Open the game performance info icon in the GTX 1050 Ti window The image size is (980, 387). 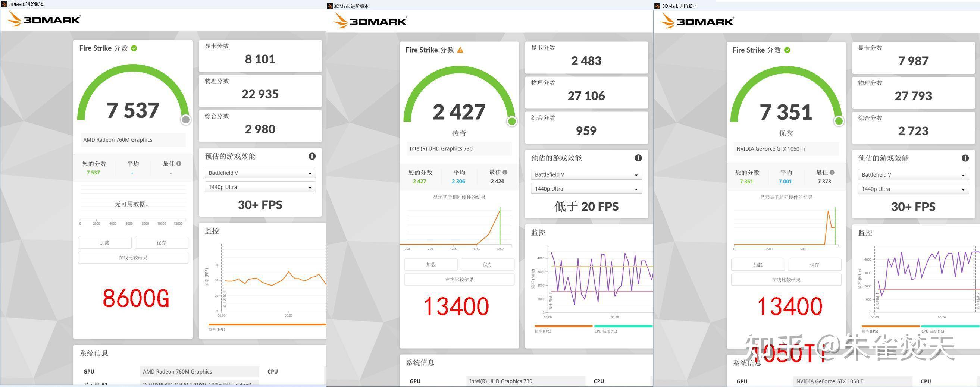click(965, 158)
